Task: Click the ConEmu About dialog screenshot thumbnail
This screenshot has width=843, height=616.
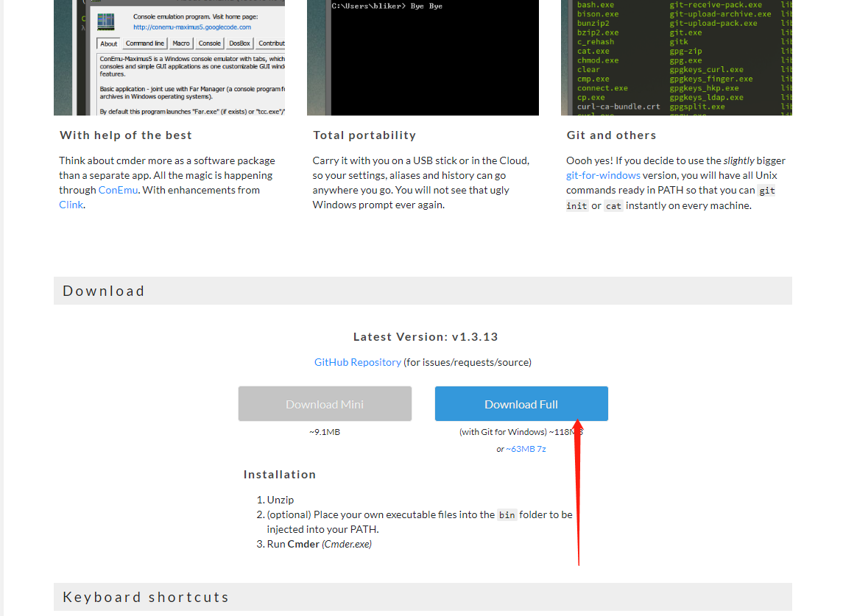Action: 169,57
